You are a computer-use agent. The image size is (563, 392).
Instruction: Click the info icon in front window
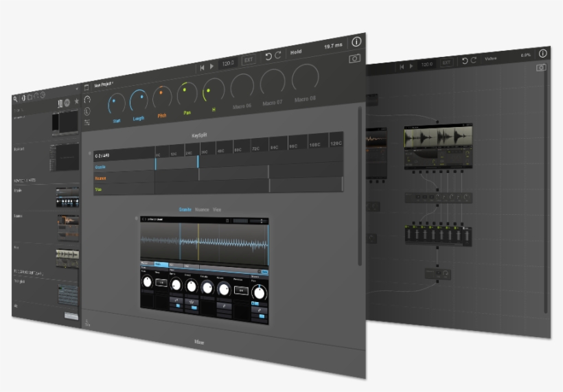tap(356, 42)
